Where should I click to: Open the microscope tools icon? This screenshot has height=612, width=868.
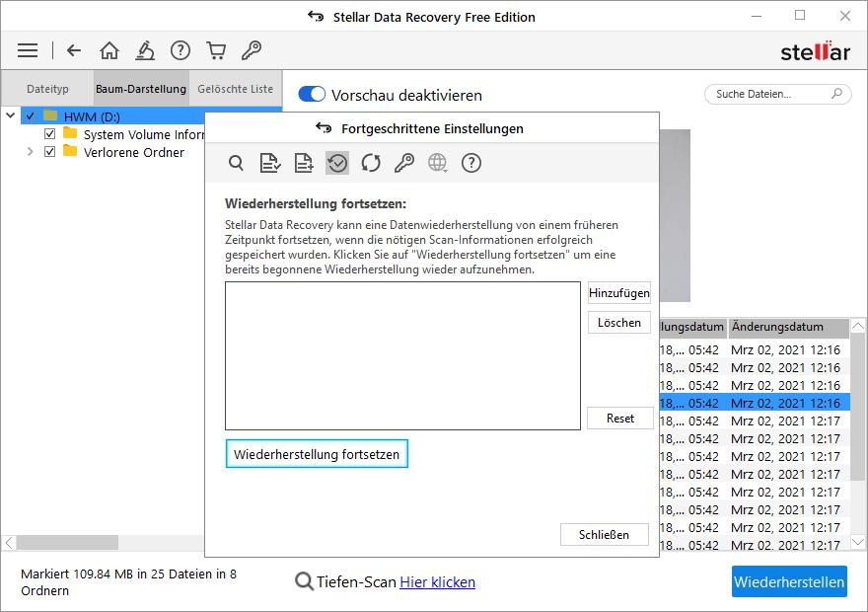[145, 50]
